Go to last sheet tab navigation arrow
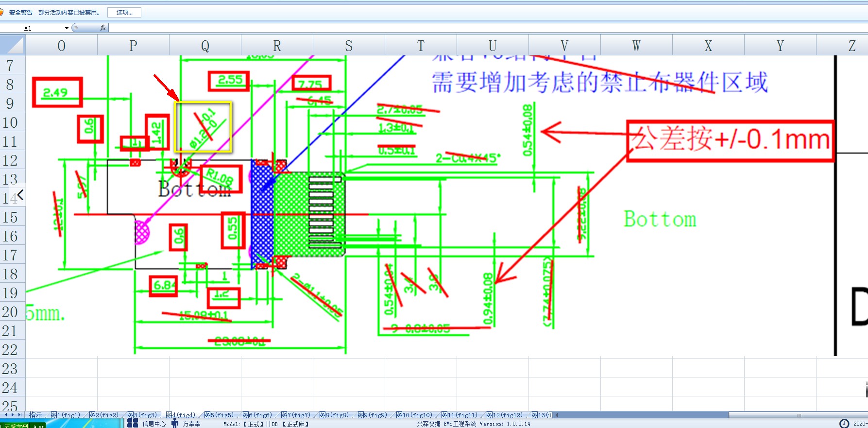868x428 pixels. pos(20,415)
